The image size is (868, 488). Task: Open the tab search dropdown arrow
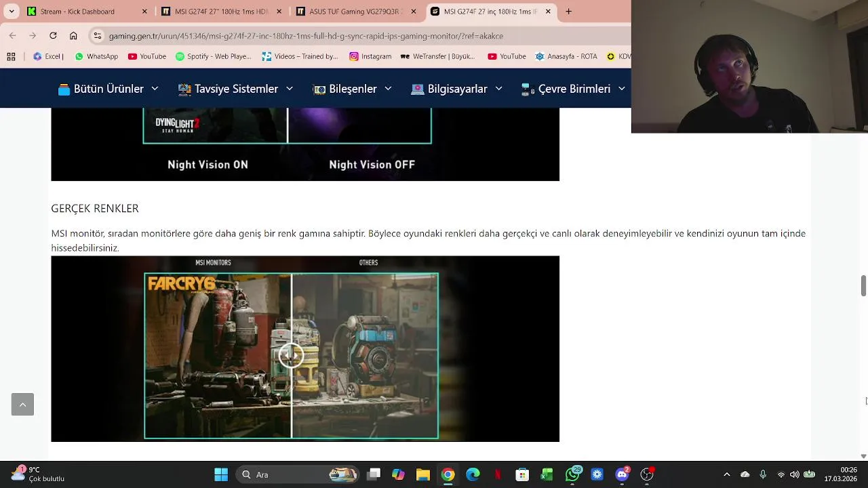12,12
